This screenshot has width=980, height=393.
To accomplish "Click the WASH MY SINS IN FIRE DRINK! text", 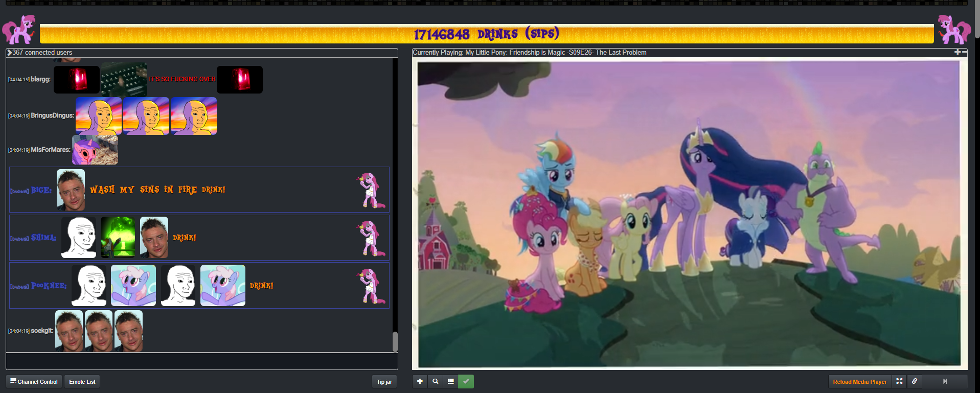I will [157, 190].
